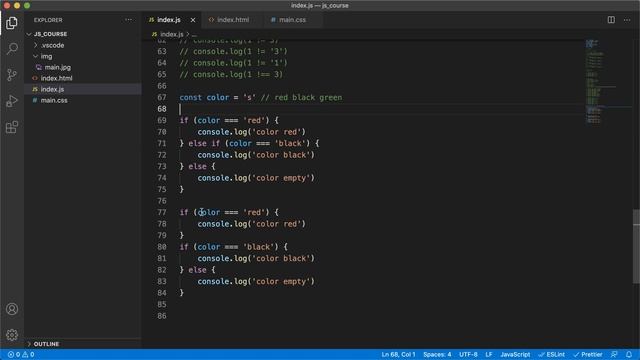The width and height of the screenshot is (640, 360).
Task: Click Explorer panel more actions ellipsis
Action: 129,20
